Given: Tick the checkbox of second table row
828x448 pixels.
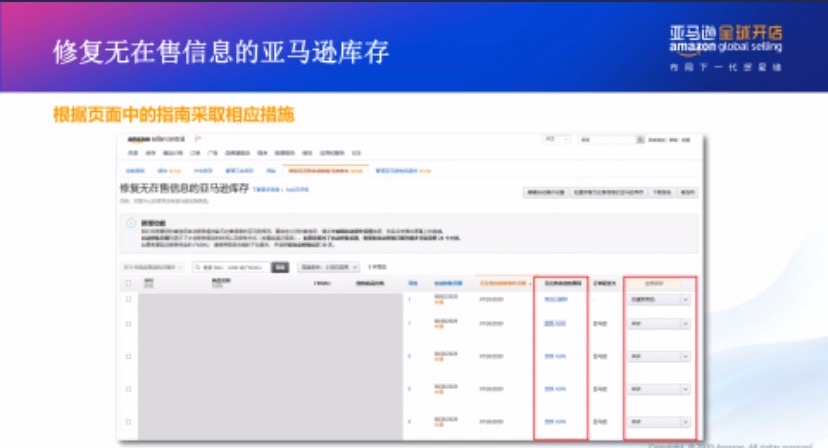Looking at the screenshot, I should (x=128, y=323).
